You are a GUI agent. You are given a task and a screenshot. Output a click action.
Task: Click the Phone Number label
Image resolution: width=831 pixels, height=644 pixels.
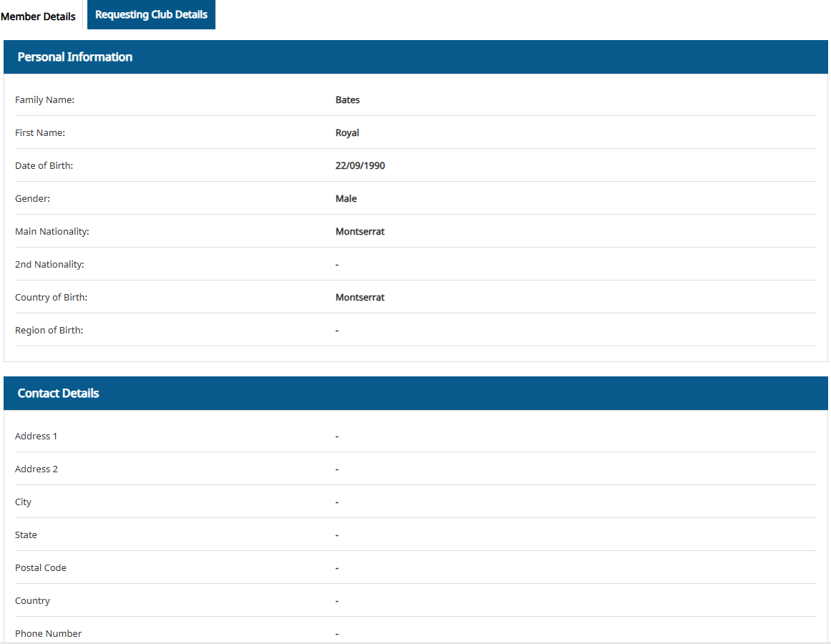(48, 633)
